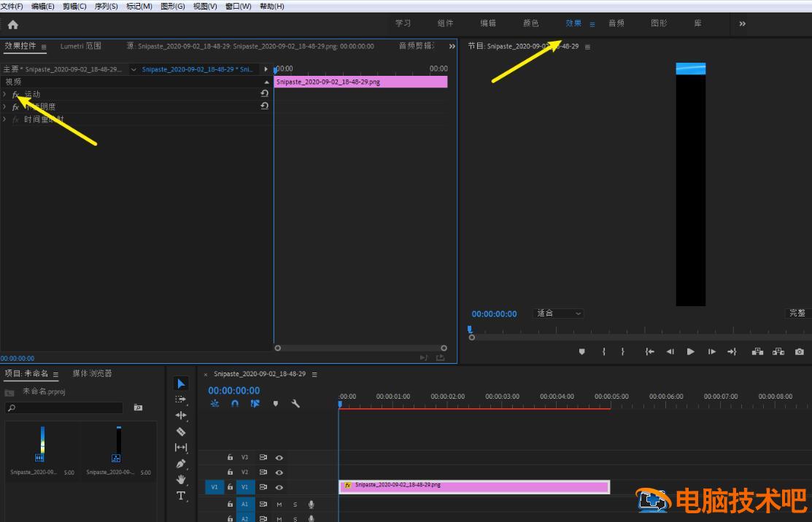Select the Track Select Forward tool
Viewport: 812px width, 522px height.
point(181,400)
